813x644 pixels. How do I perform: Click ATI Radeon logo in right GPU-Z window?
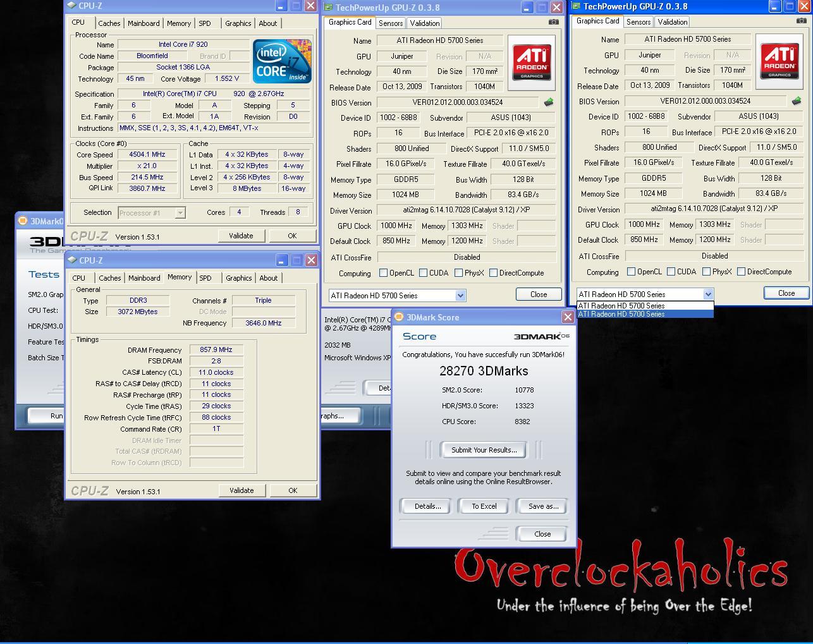[779, 61]
